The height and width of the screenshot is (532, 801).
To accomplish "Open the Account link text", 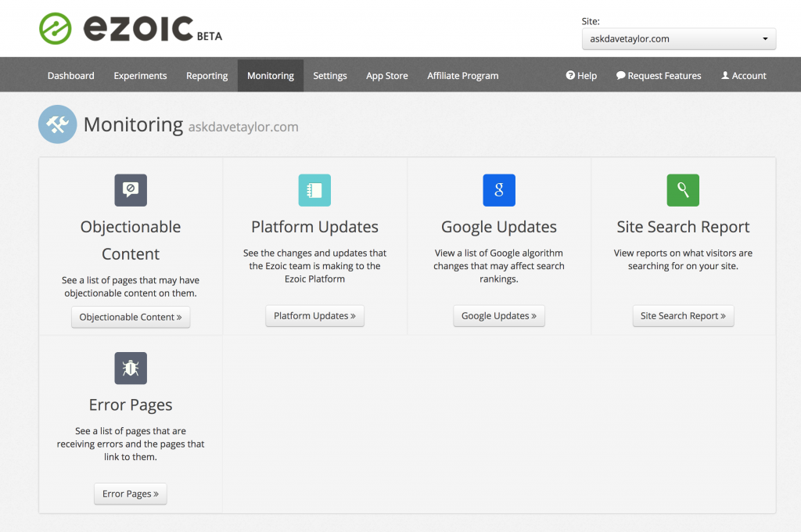I will point(749,76).
